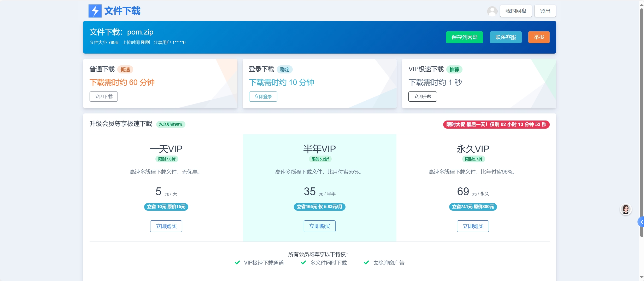644x281 pixels.
Task: Click the 文件下载 site title
Action: click(x=122, y=11)
